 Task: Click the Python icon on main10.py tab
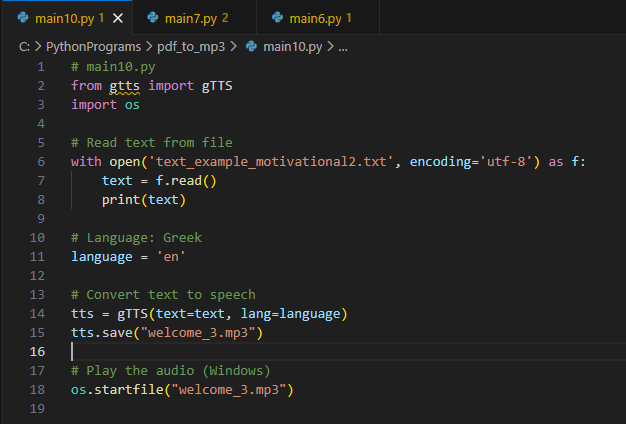(x=23, y=18)
